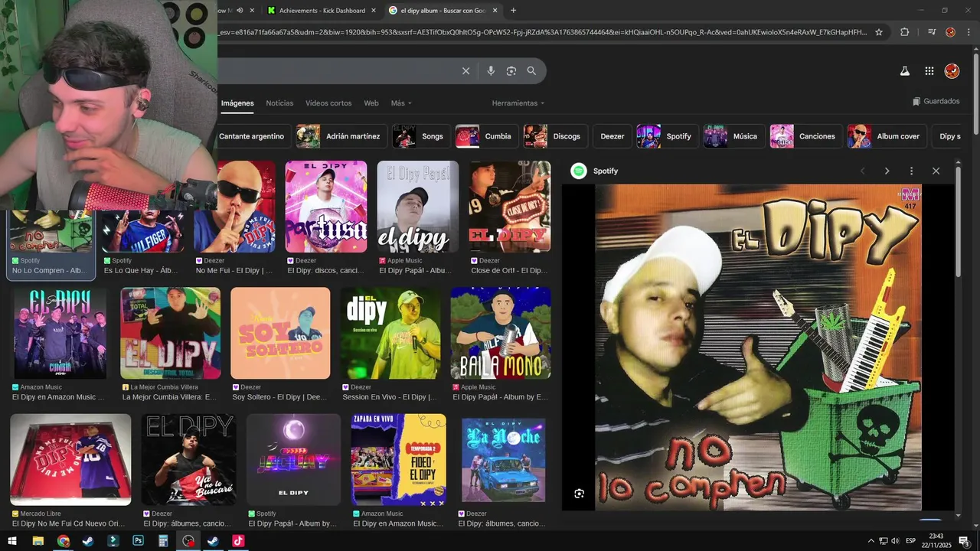980x551 pixels.
Task: Open Search Labs flask icon
Action: [904, 71]
